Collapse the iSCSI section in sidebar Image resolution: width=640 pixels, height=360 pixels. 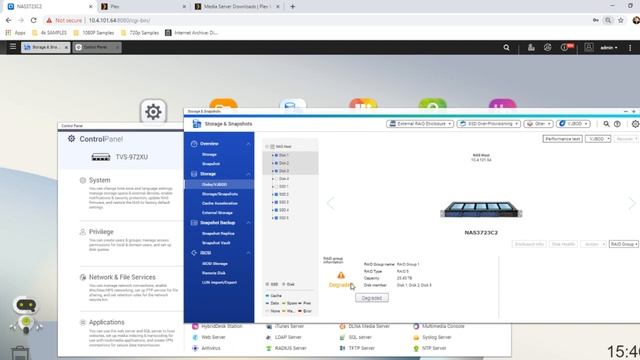(x=248, y=253)
